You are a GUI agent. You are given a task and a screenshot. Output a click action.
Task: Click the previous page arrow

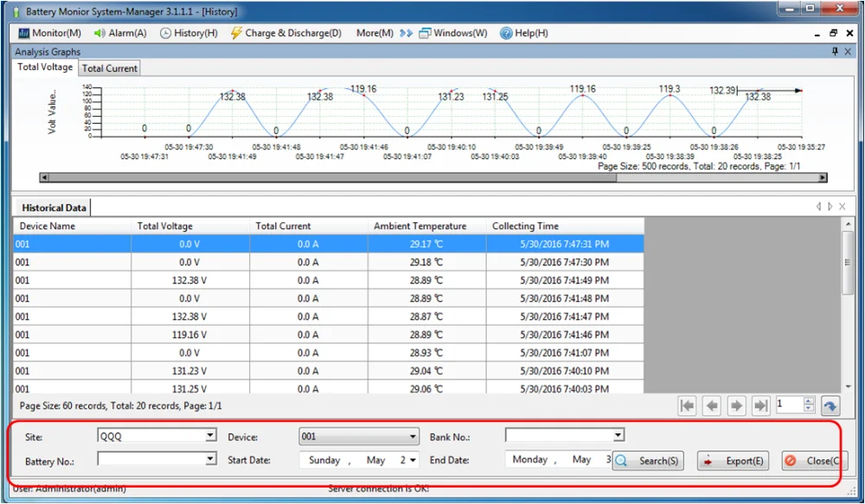(x=712, y=405)
